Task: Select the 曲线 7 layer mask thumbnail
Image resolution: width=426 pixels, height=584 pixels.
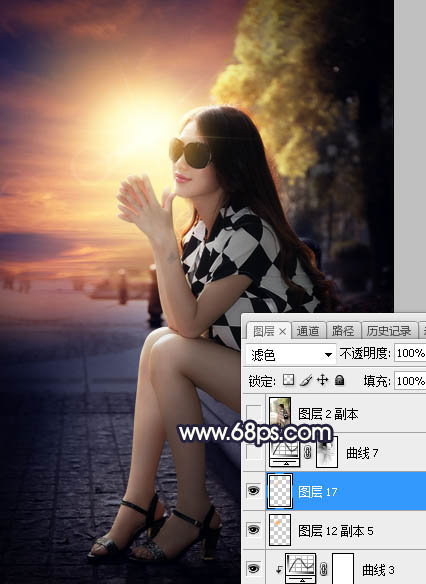Action: [327, 452]
